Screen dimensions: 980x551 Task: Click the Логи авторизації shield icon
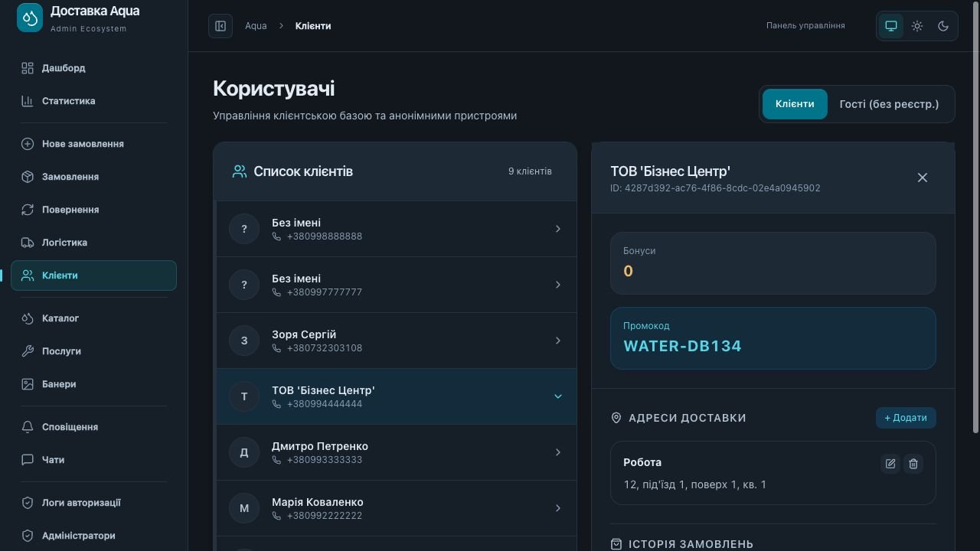[x=28, y=503]
